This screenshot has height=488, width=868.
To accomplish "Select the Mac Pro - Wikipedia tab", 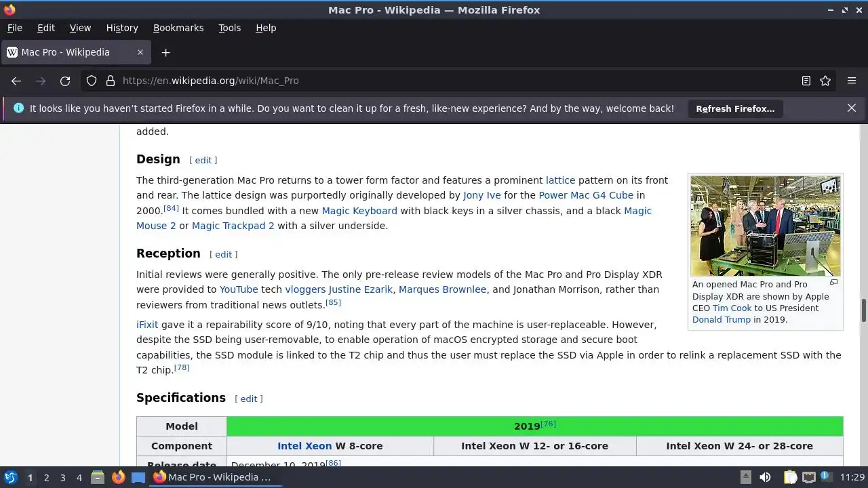I will pos(75,52).
